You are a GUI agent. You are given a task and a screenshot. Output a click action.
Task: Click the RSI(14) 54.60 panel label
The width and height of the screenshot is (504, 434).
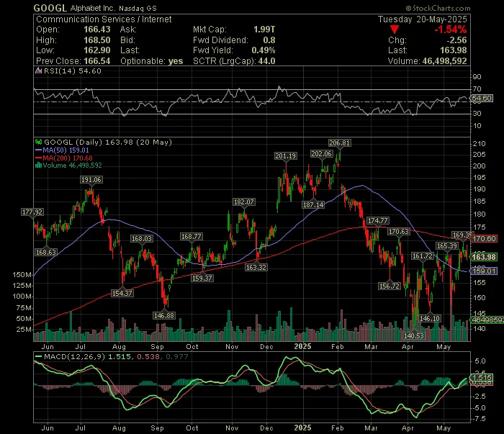pos(73,71)
